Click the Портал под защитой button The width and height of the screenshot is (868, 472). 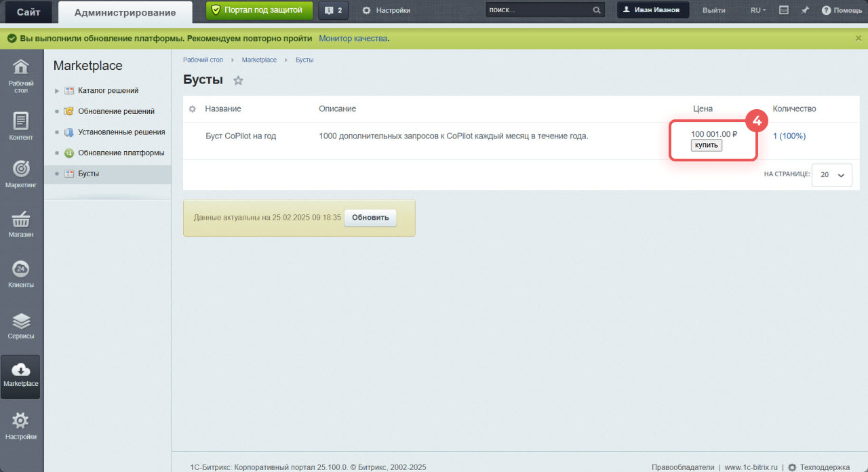tap(260, 10)
